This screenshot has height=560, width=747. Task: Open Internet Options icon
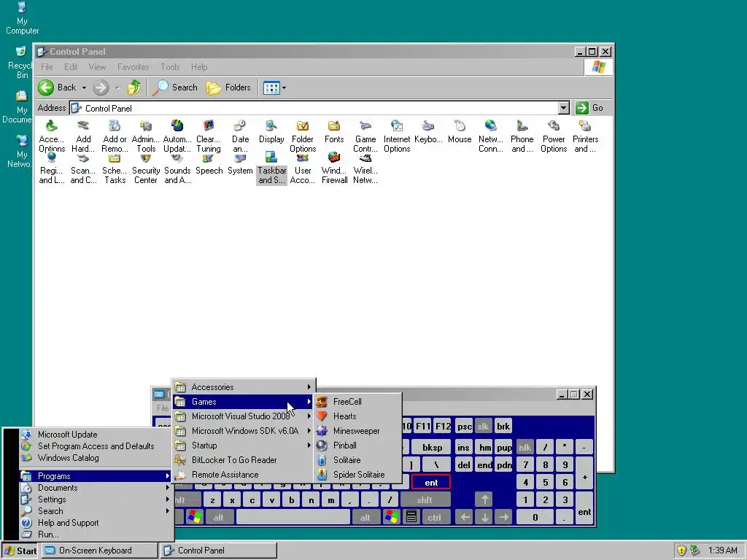[x=397, y=136]
